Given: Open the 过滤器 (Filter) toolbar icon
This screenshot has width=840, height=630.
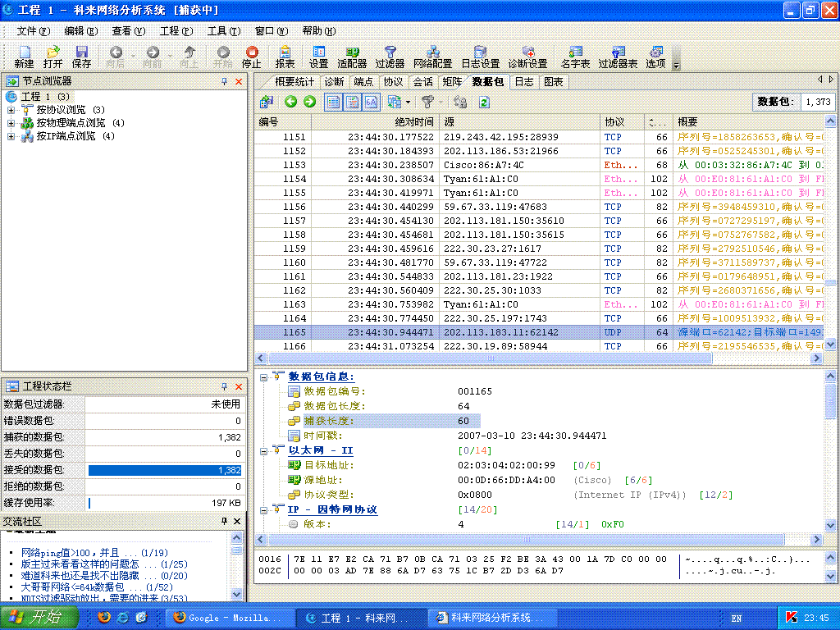Looking at the screenshot, I should pos(390,57).
